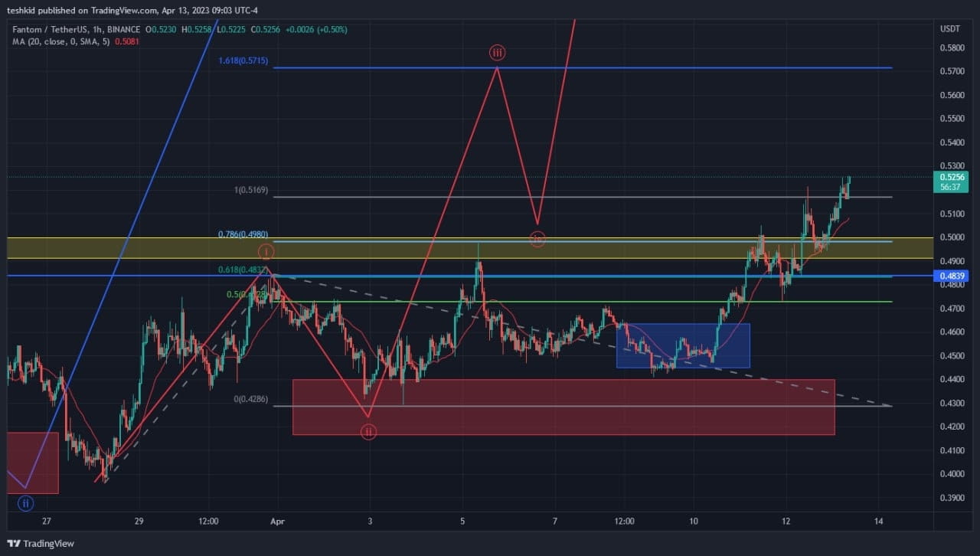Click the TradingView logo watermark

click(x=39, y=543)
